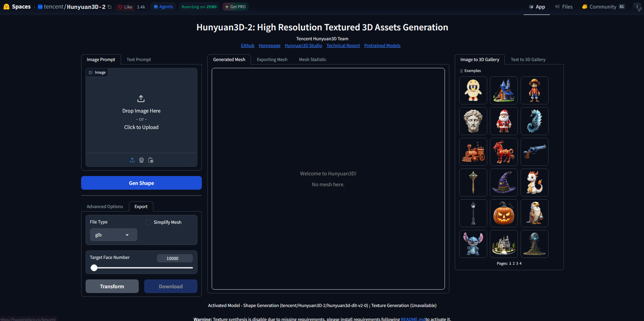Screen dimensions: 644x321
Task: Like the space with the Like button
Action: click(125, 7)
